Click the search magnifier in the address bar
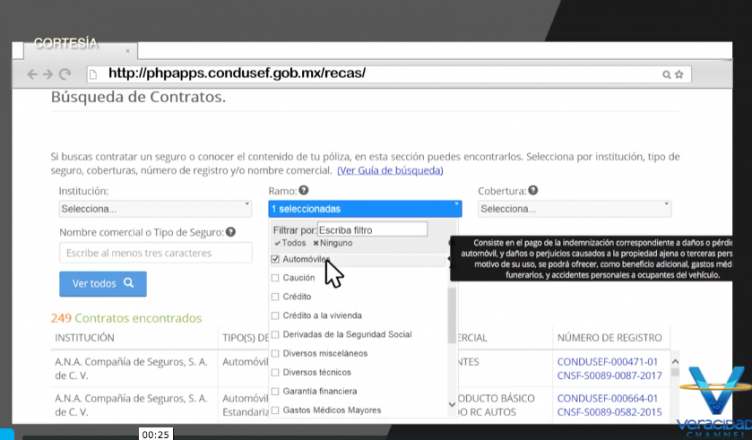 coord(666,75)
